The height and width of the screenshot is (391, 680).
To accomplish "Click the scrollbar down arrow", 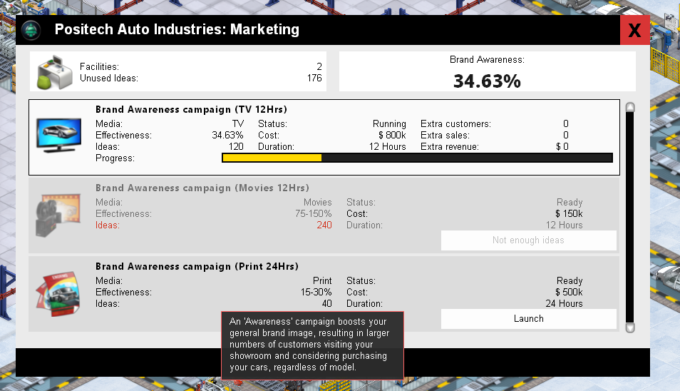I will pos(630,328).
